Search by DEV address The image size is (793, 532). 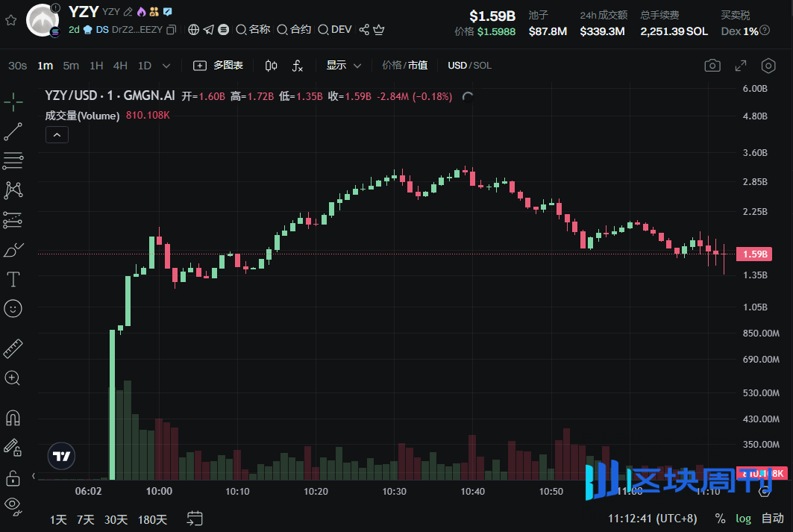[335, 30]
